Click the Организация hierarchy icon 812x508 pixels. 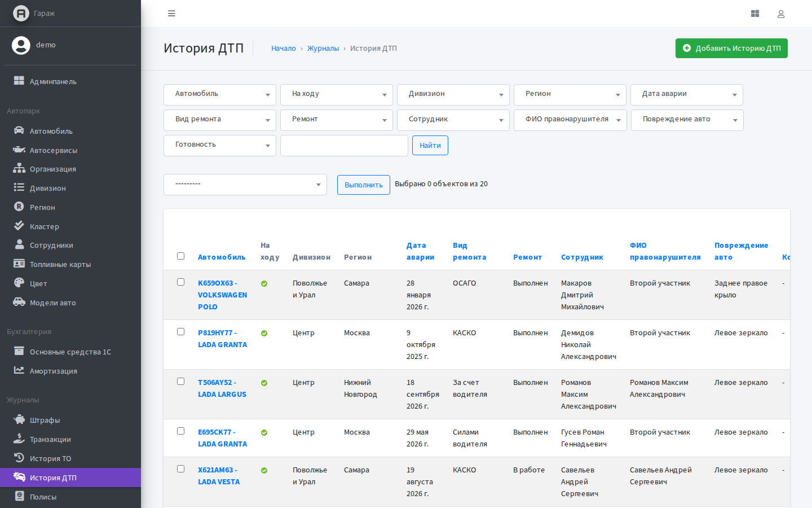click(x=19, y=168)
